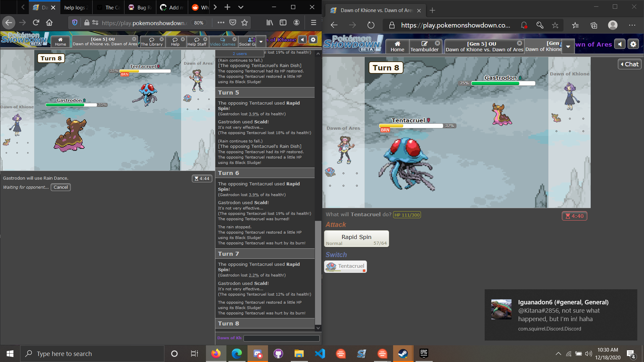
Task: Close the Teambuilder tab in Edge Showdown
Action: 437,43
